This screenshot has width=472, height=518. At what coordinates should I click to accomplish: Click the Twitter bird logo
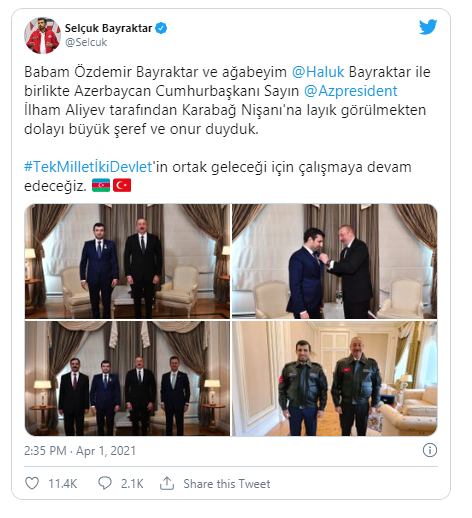(x=428, y=27)
